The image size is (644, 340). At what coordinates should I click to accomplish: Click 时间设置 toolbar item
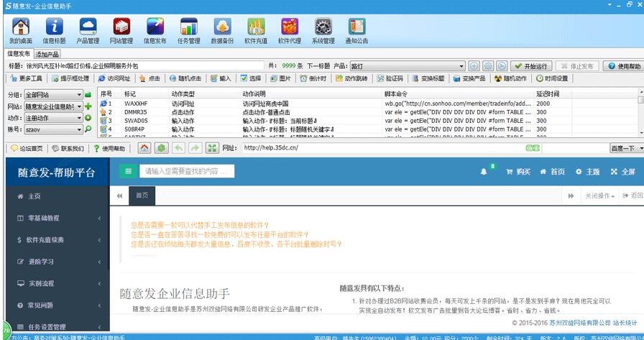552,78
